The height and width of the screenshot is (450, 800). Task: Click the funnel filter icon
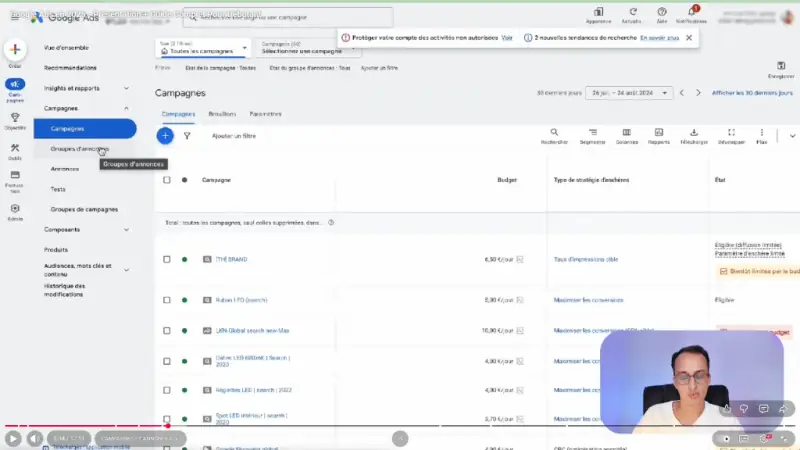pyautogui.click(x=187, y=136)
